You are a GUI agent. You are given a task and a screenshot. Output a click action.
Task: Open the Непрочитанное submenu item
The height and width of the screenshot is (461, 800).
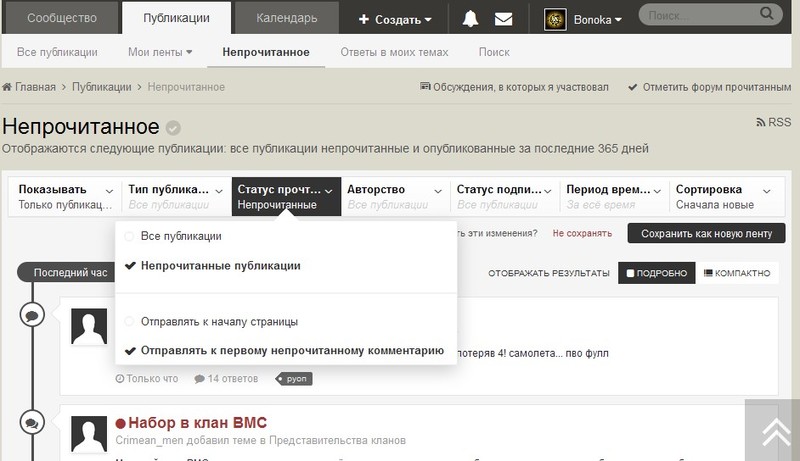click(266, 52)
